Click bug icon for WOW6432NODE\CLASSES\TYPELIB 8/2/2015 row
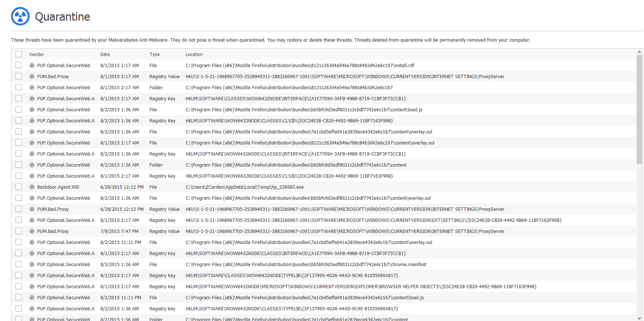Viewport: 644px width, 321px height. (32, 308)
